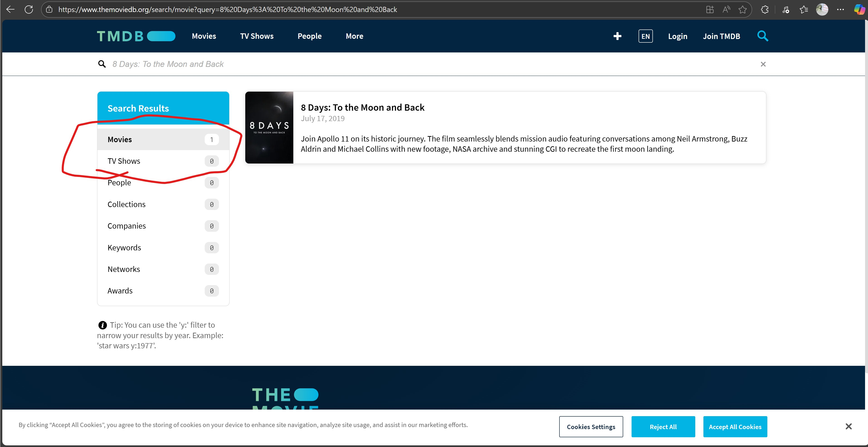Add page to favorites with the star icon
This screenshot has height=447, width=868.
742,10
